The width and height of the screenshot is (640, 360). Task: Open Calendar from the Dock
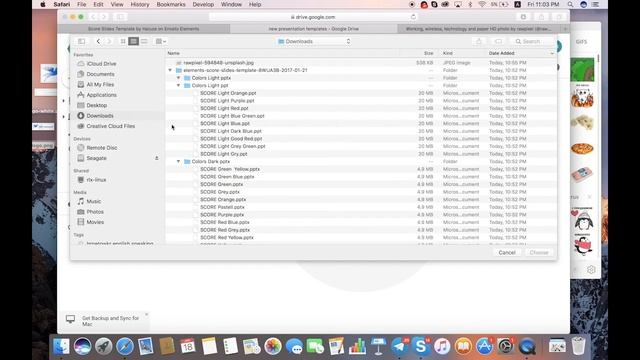coord(188,347)
